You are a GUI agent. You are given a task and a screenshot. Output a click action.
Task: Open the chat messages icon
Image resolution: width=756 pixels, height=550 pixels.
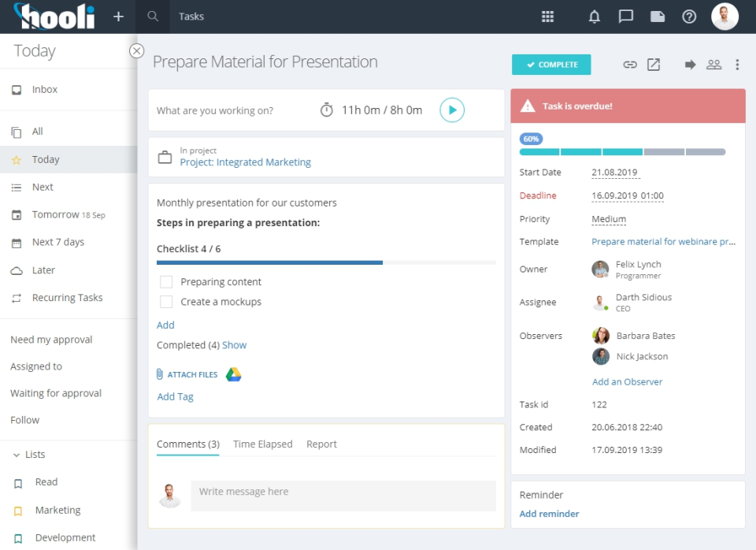(626, 17)
